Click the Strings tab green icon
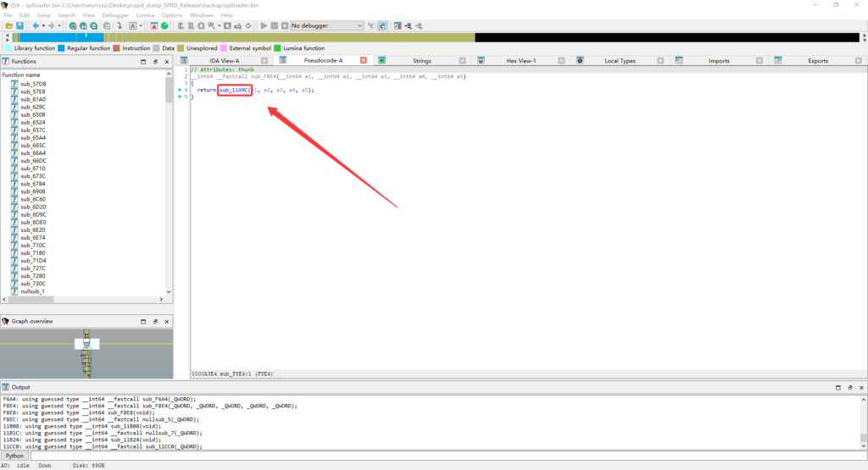 tap(382, 60)
